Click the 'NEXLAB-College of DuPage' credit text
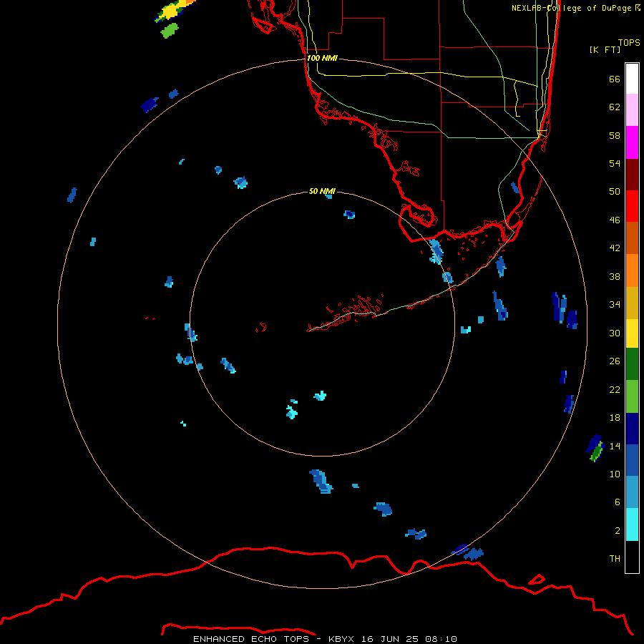Viewport: 644px width, 644px height. (x=571, y=8)
